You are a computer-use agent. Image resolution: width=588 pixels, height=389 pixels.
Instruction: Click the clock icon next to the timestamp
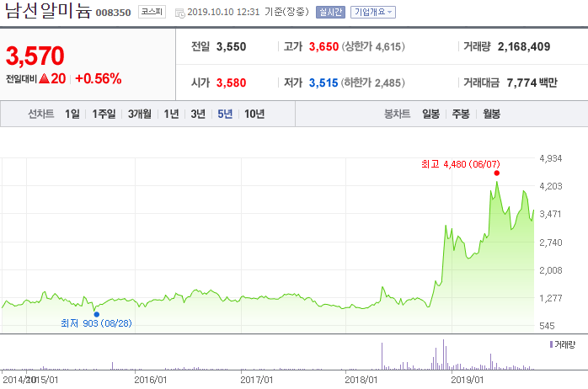180,13
